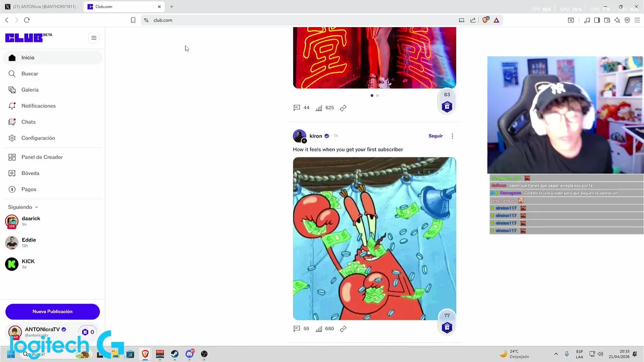The image size is (644, 362).
Task: Open the Pagos dollar icon
Action: 12,190
